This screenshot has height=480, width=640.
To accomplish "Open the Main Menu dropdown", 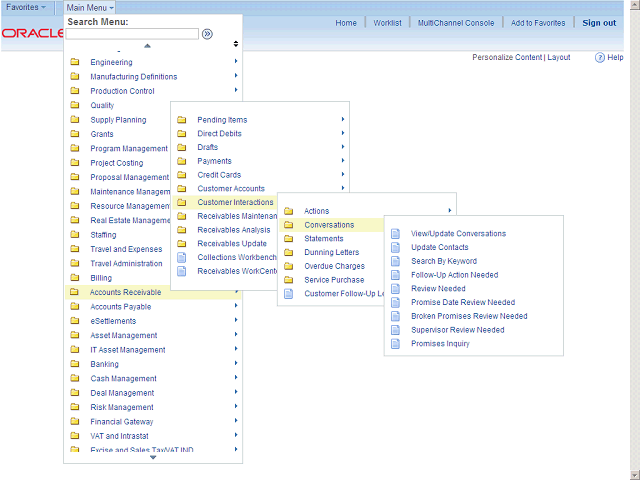I will pyautogui.click(x=90, y=7).
